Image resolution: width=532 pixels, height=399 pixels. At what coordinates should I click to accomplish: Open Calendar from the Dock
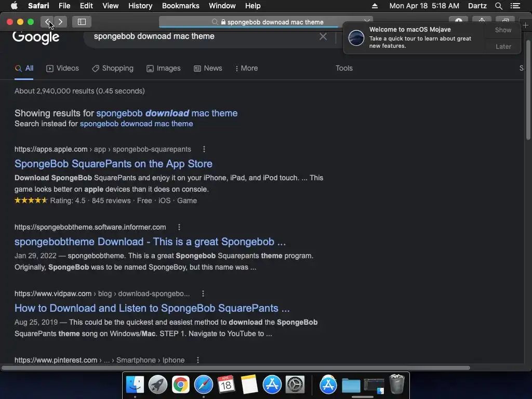pyautogui.click(x=226, y=384)
